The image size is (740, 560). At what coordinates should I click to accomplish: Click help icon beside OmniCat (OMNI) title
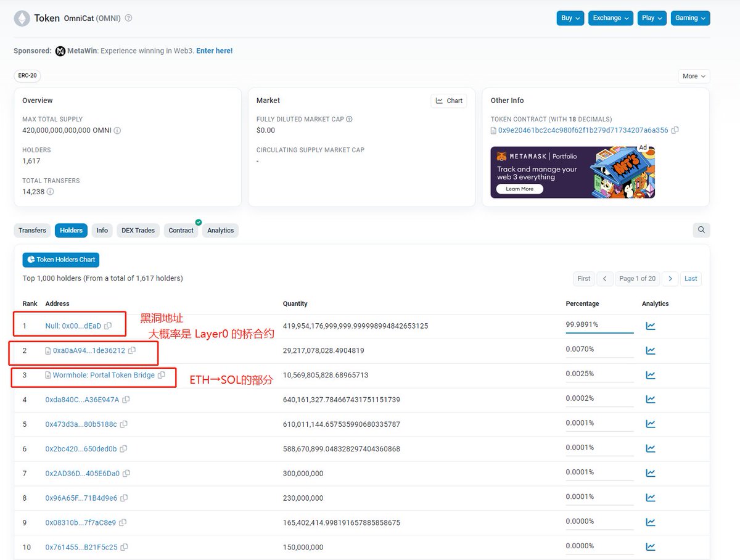click(x=128, y=18)
